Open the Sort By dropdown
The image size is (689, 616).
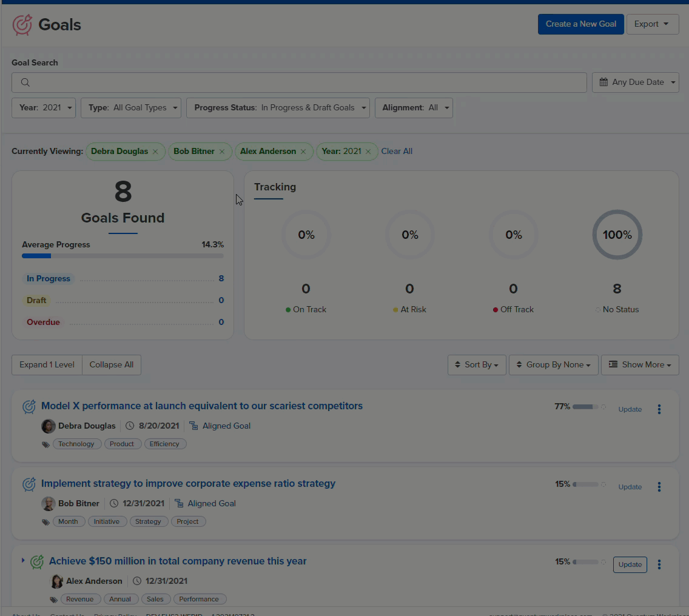pyautogui.click(x=477, y=364)
